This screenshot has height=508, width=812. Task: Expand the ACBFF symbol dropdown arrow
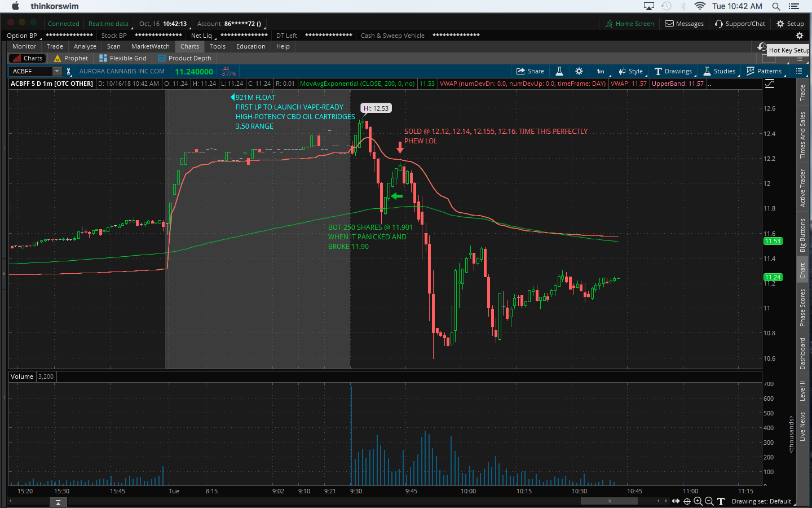[57, 71]
